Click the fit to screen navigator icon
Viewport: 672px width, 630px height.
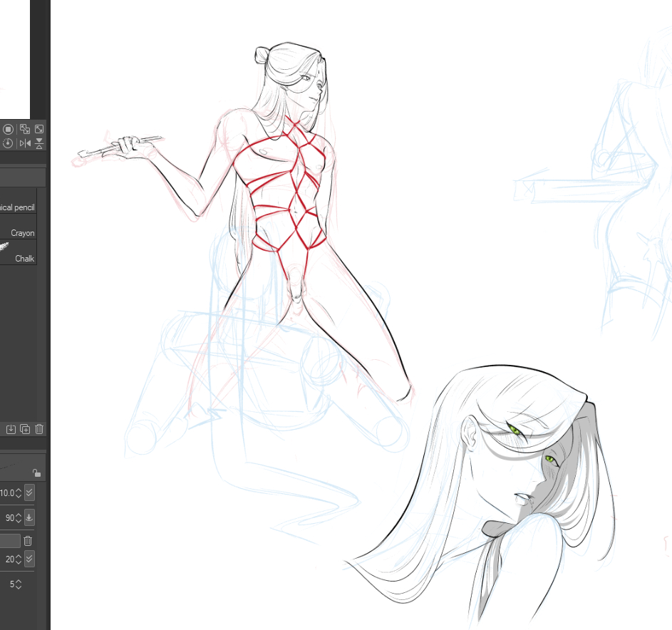pos(39,129)
